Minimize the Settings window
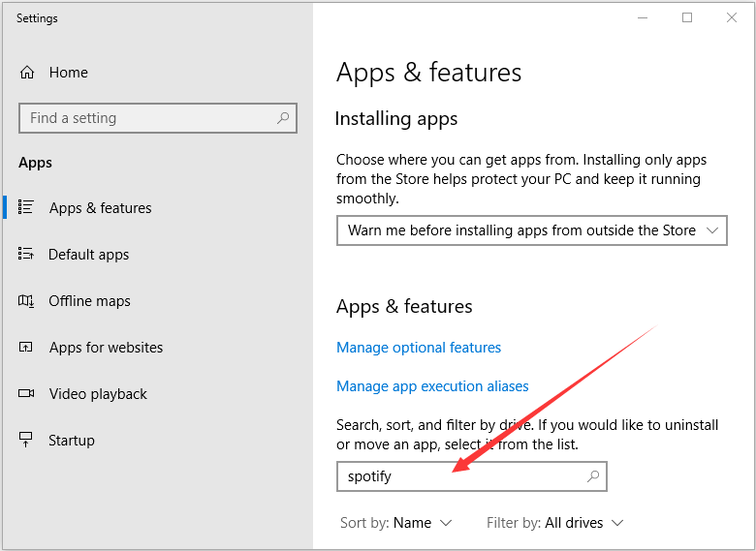The image size is (756, 551). pyautogui.click(x=643, y=17)
